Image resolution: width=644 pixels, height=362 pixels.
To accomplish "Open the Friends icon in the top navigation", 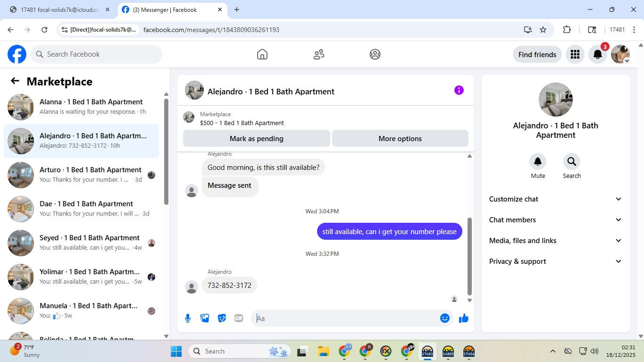I will 319,54.
